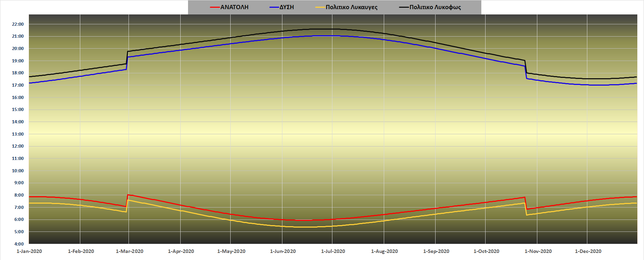Select the 4:00 label on time axis
The image size is (644, 260).
pyautogui.click(x=19, y=244)
